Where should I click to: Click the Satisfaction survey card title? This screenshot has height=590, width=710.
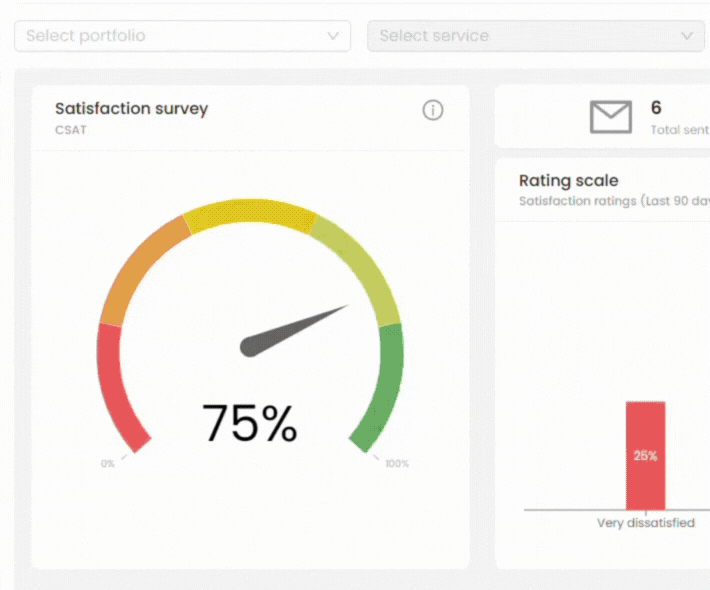(x=132, y=109)
